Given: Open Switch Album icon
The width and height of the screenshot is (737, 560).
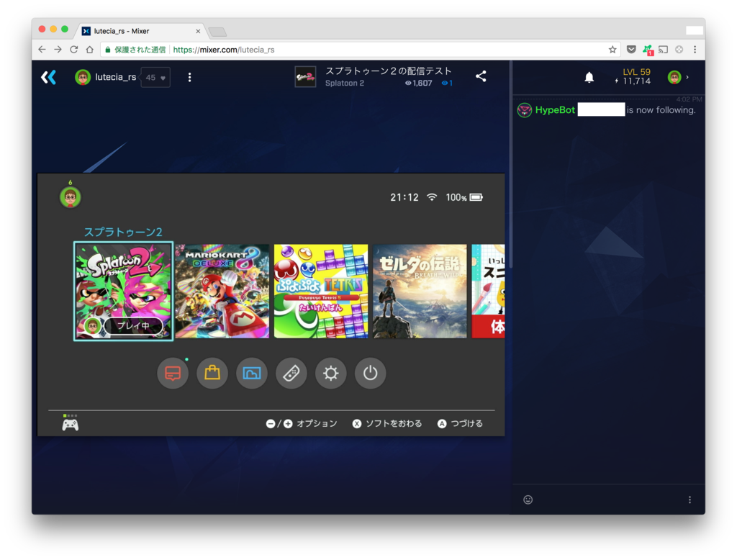Looking at the screenshot, I should click(x=252, y=373).
